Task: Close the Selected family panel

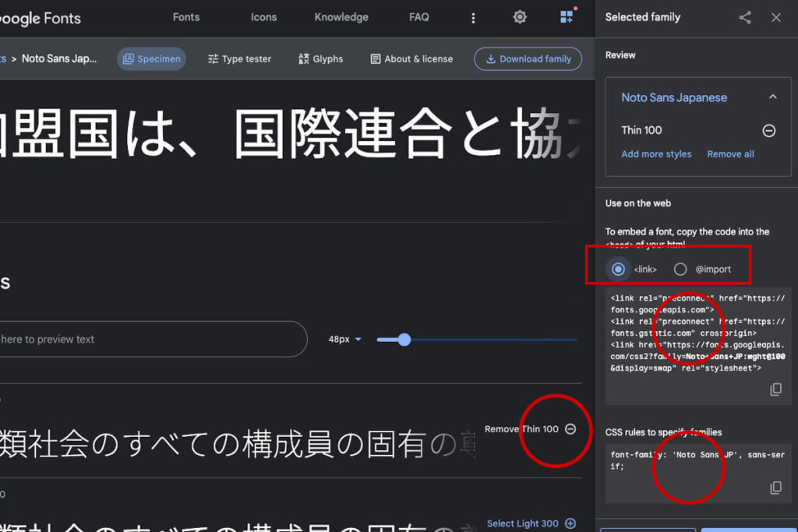Action: pyautogui.click(x=776, y=18)
